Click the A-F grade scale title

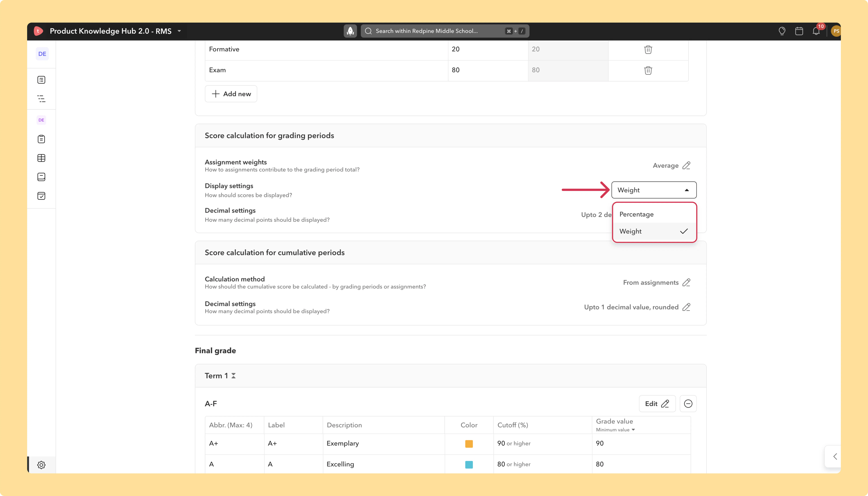click(211, 404)
